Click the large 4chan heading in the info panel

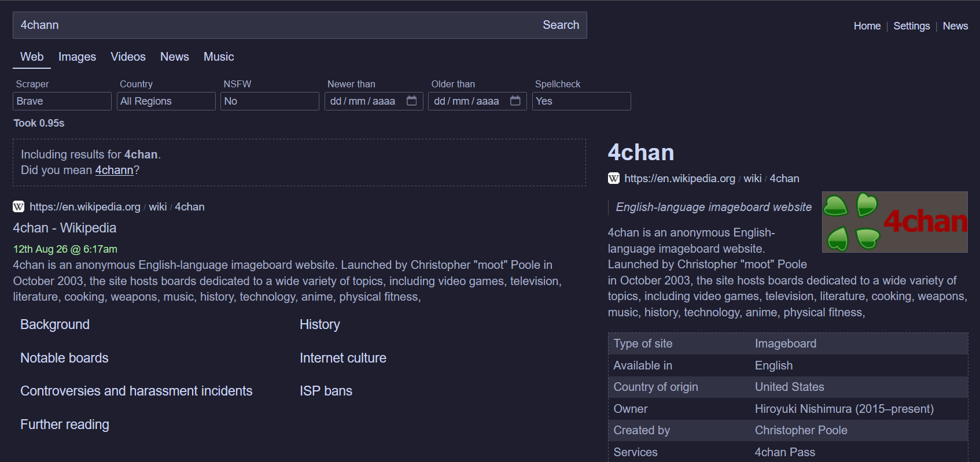point(641,153)
